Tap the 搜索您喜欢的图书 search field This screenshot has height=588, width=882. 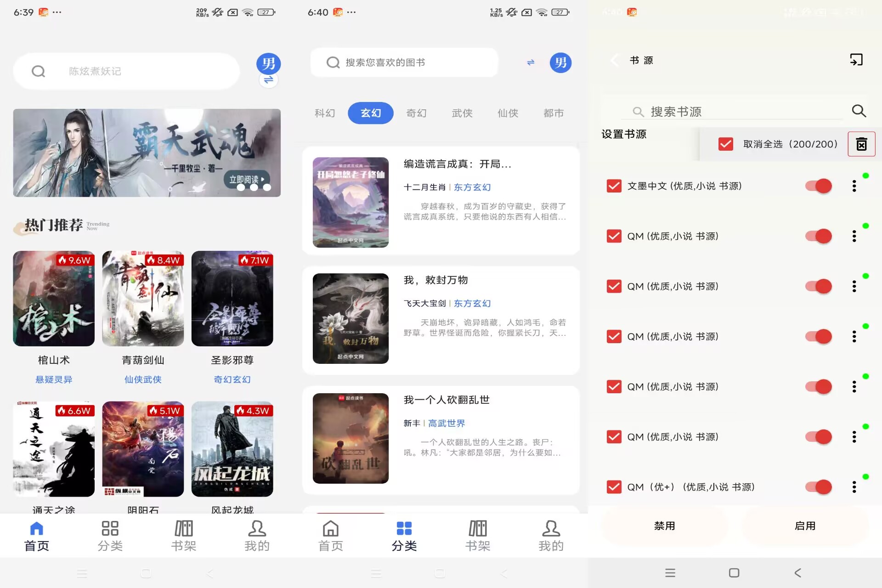pyautogui.click(x=404, y=62)
